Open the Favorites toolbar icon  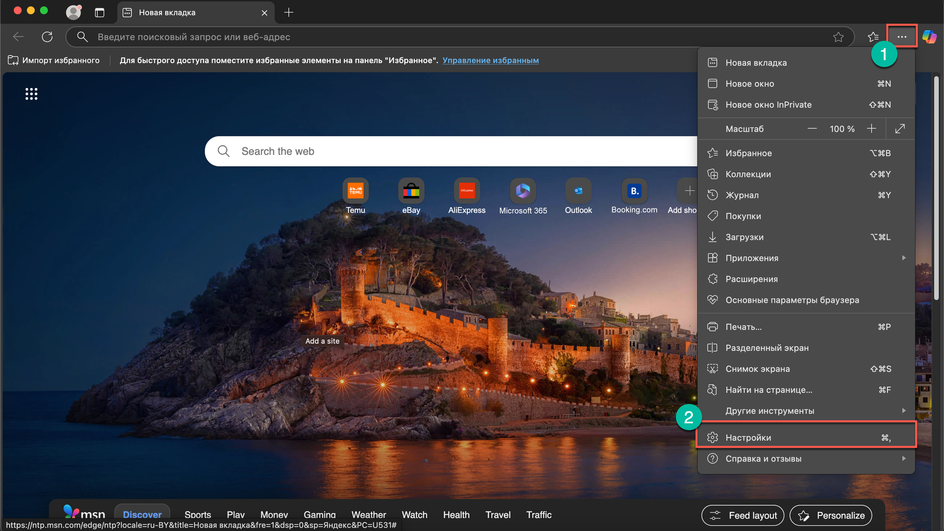click(873, 37)
